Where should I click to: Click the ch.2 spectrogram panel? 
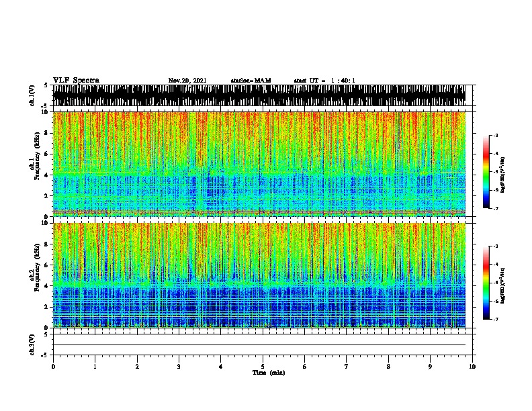[x=259, y=275]
